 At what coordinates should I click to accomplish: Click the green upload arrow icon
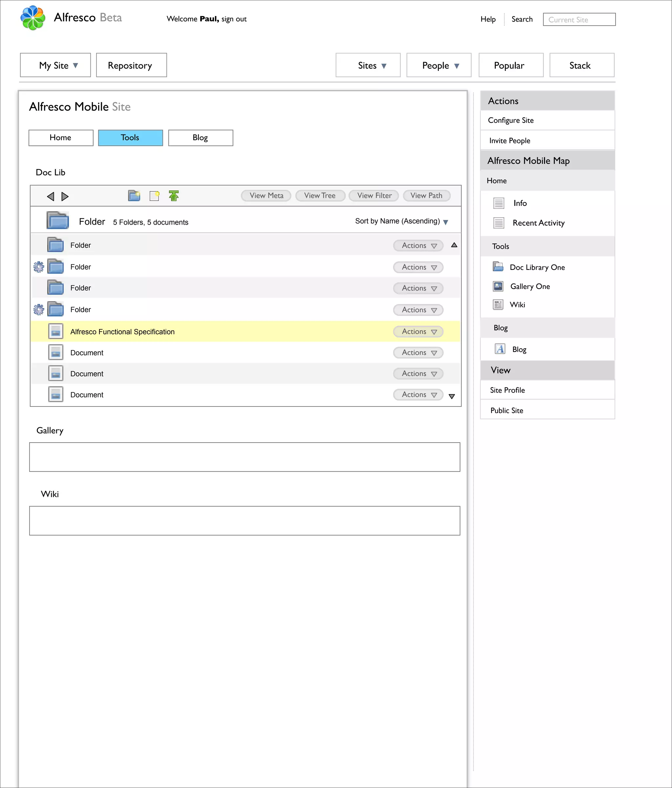(x=174, y=195)
